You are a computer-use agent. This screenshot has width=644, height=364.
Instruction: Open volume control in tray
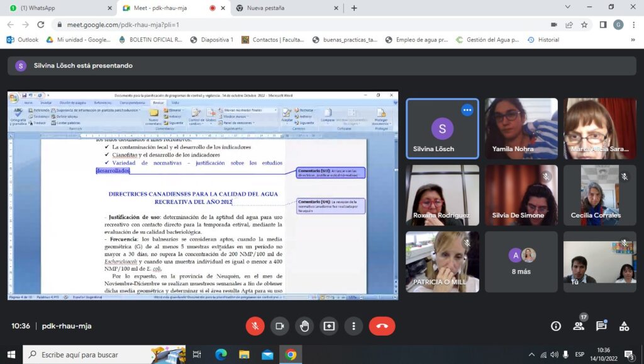tap(555, 355)
